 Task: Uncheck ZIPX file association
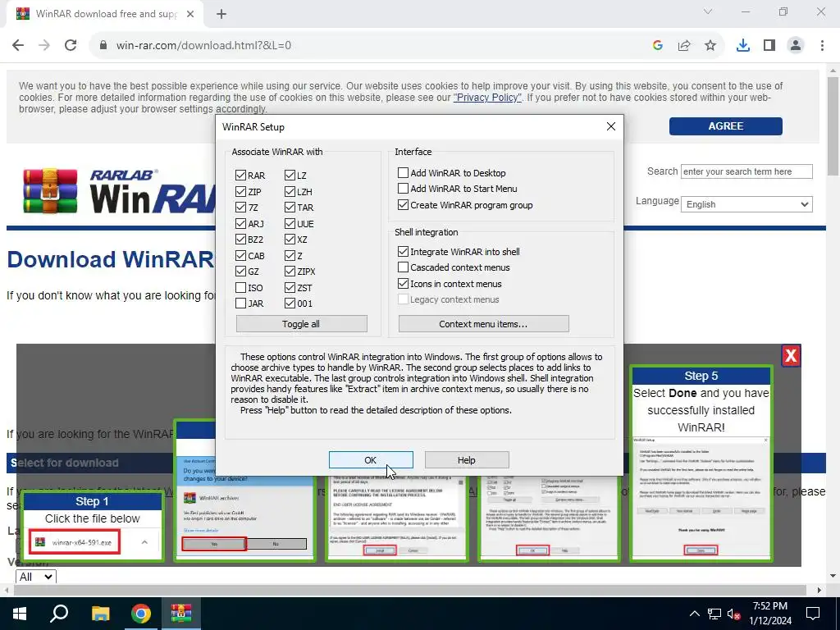(290, 272)
